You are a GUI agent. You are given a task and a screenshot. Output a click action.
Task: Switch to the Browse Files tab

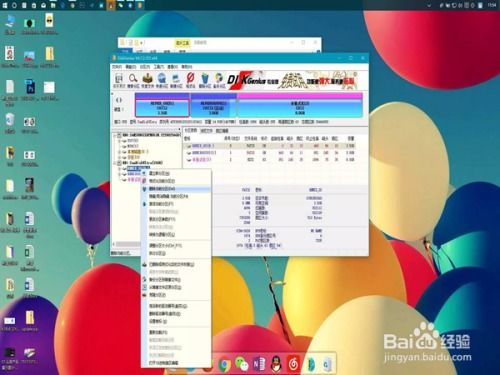206,131
